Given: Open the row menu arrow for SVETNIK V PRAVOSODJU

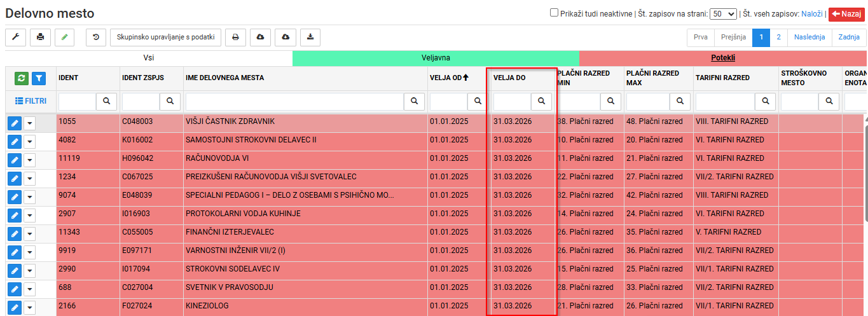Looking at the screenshot, I should pyautogui.click(x=30, y=290).
